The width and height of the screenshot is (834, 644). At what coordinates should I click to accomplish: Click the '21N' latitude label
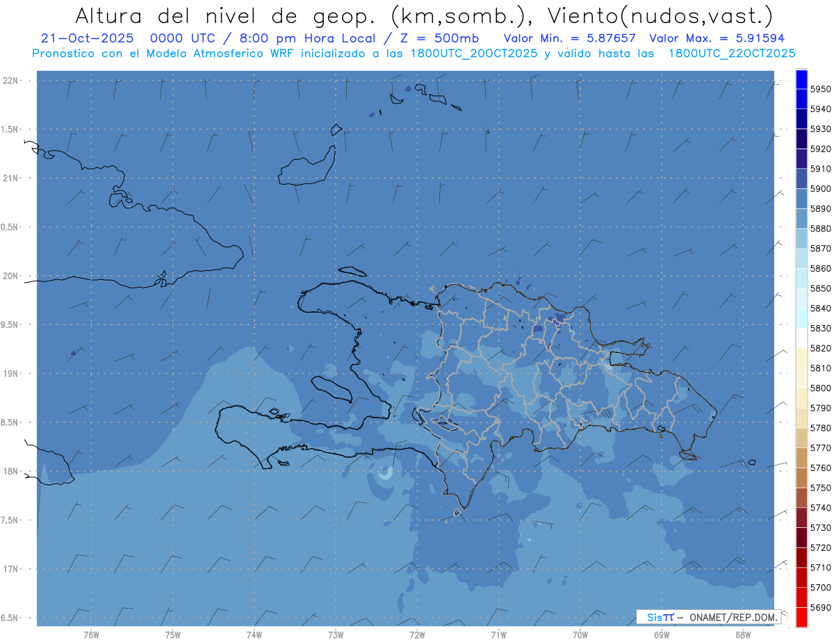[x=10, y=179]
